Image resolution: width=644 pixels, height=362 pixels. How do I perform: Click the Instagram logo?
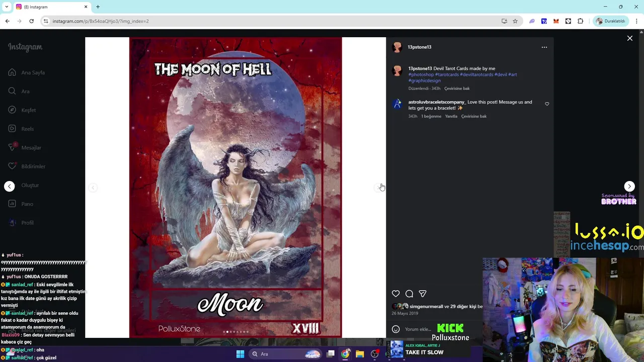[x=25, y=47]
